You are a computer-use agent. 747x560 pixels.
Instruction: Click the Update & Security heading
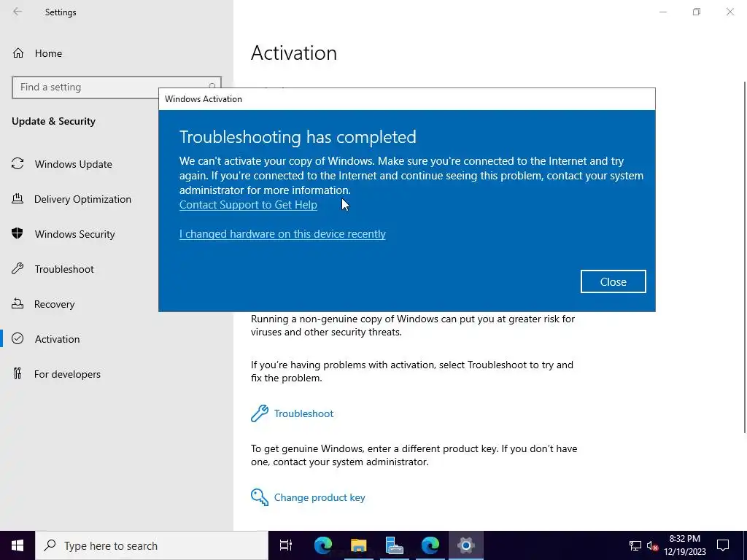click(x=53, y=121)
